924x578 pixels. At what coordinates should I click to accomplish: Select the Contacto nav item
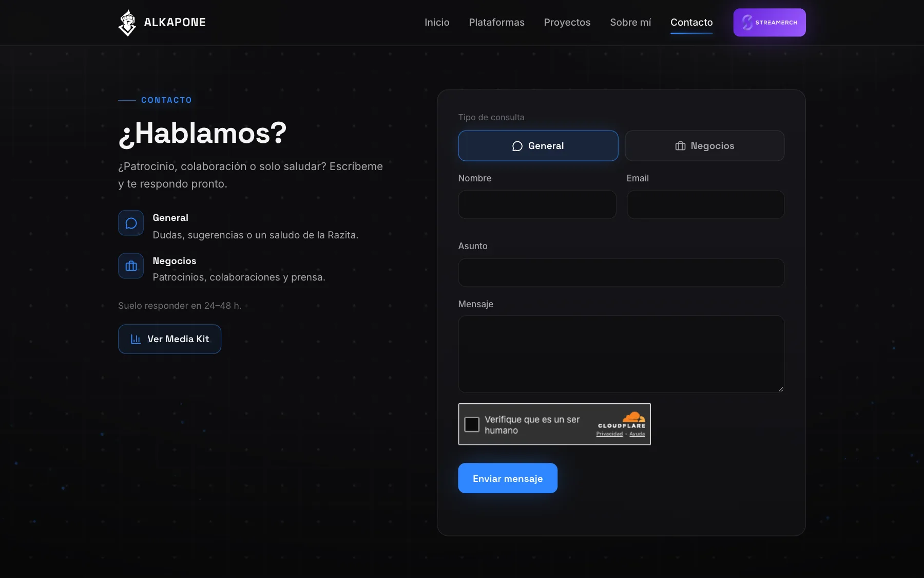pyautogui.click(x=691, y=22)
